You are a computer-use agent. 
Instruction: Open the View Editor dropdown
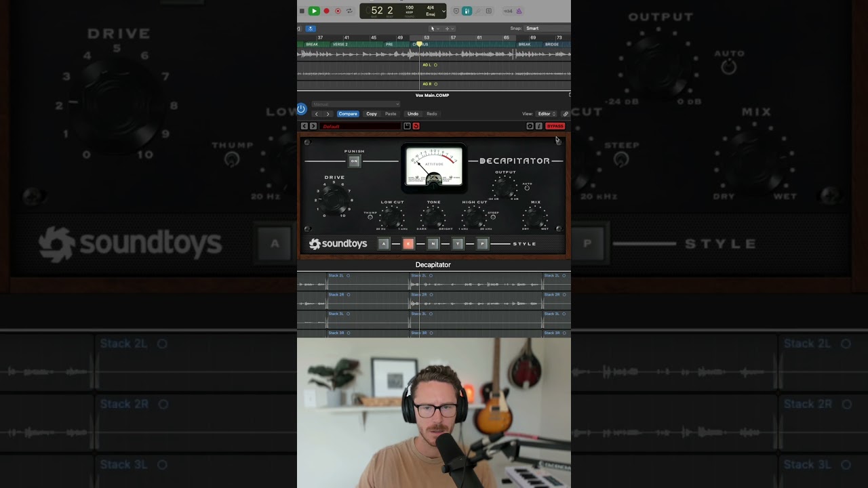click(x=547, y=114)
